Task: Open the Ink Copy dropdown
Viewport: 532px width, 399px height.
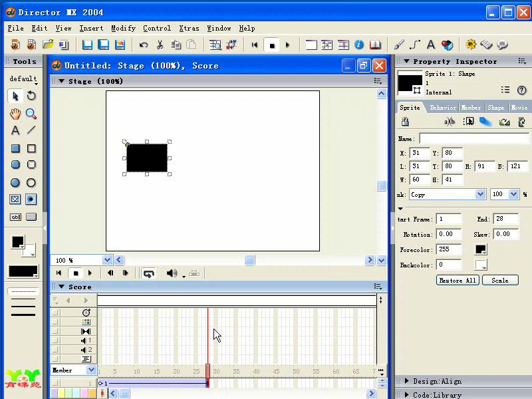Action: point(480,194)
